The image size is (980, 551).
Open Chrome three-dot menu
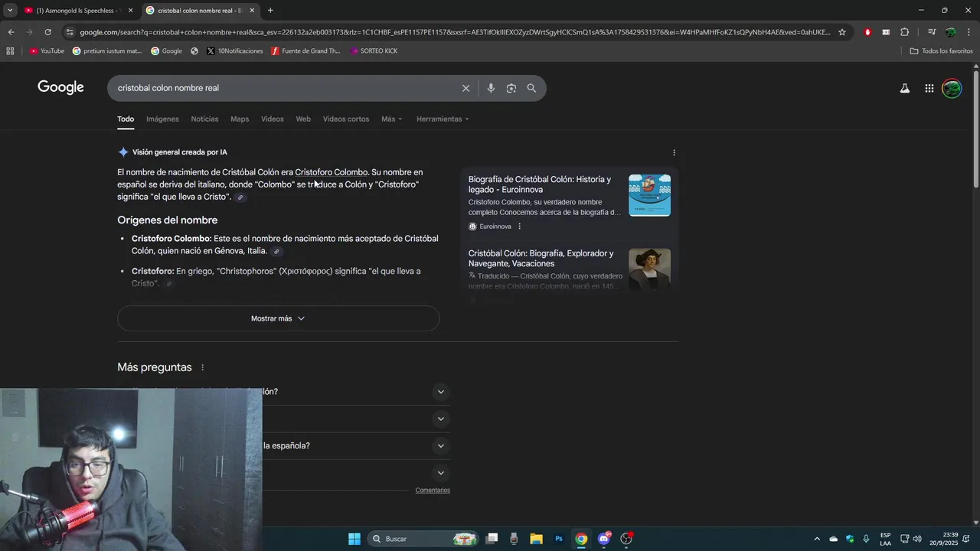click(x=969, y=32)
